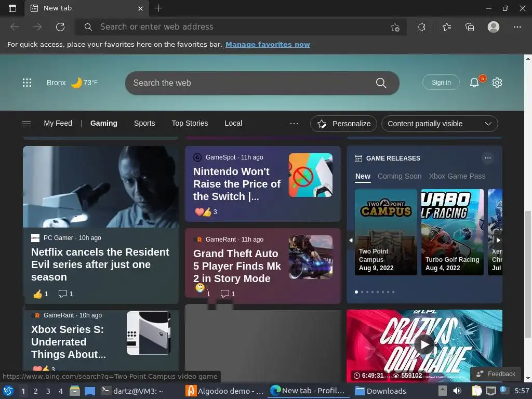Open the Bronx weather widget
Screen dimensions: 532x399
coord(72,83)
